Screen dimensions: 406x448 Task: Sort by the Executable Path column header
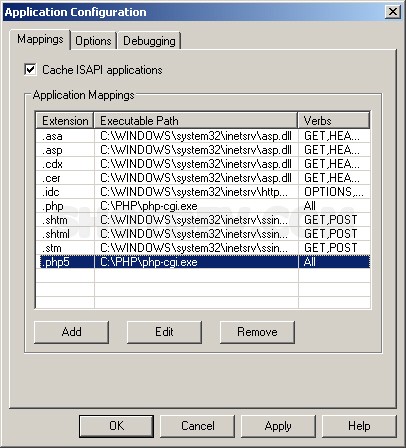(196, 120)
